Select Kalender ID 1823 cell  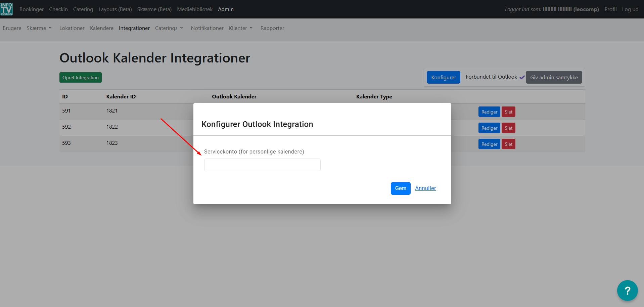pos(112,143)
